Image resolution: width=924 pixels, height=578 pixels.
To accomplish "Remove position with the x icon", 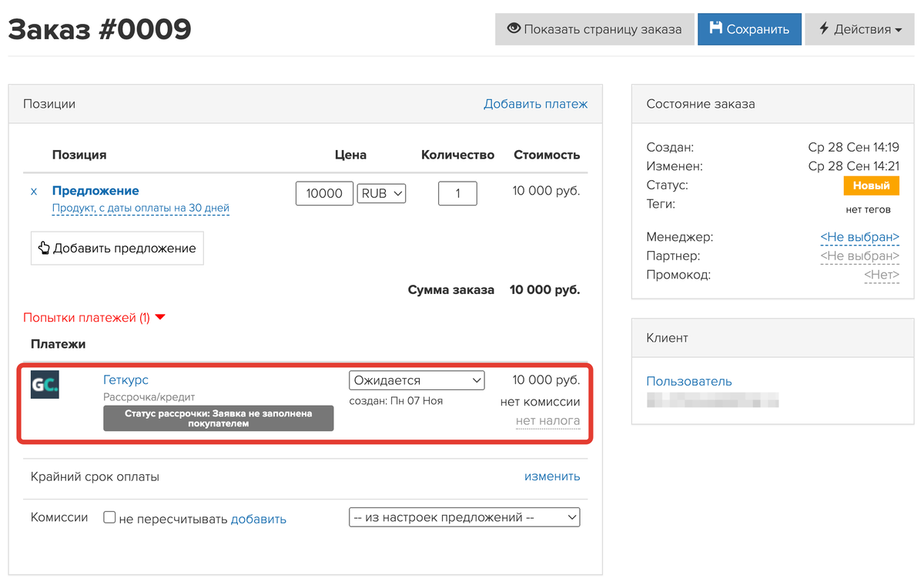I will pos(34,192).
